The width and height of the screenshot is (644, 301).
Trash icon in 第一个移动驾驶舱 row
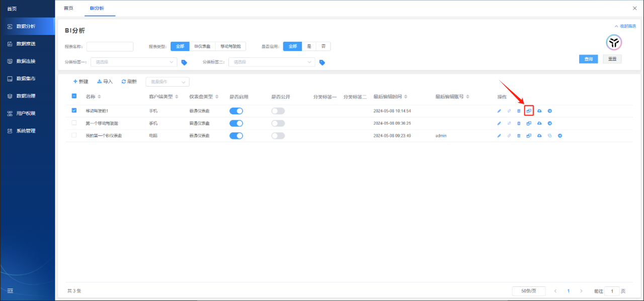[519, 123]
